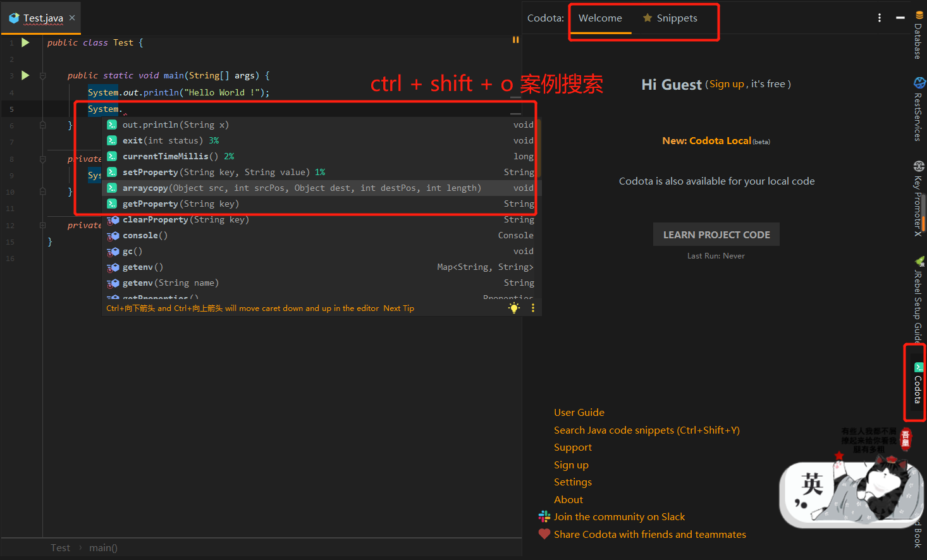927x560 pixels.
Task: Select out.println(String x) completion
Action: pos(321,125)
